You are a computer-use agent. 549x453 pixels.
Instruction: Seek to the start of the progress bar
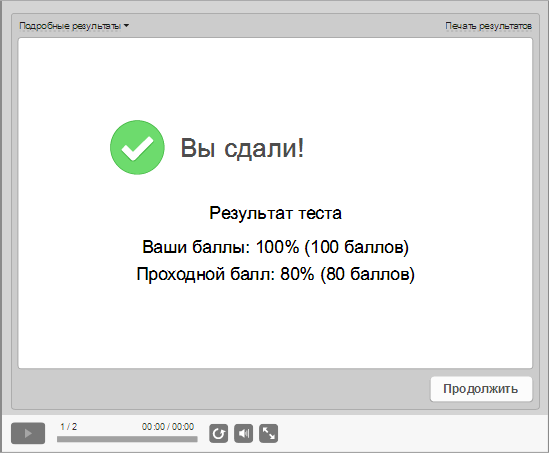pos(58,439)
